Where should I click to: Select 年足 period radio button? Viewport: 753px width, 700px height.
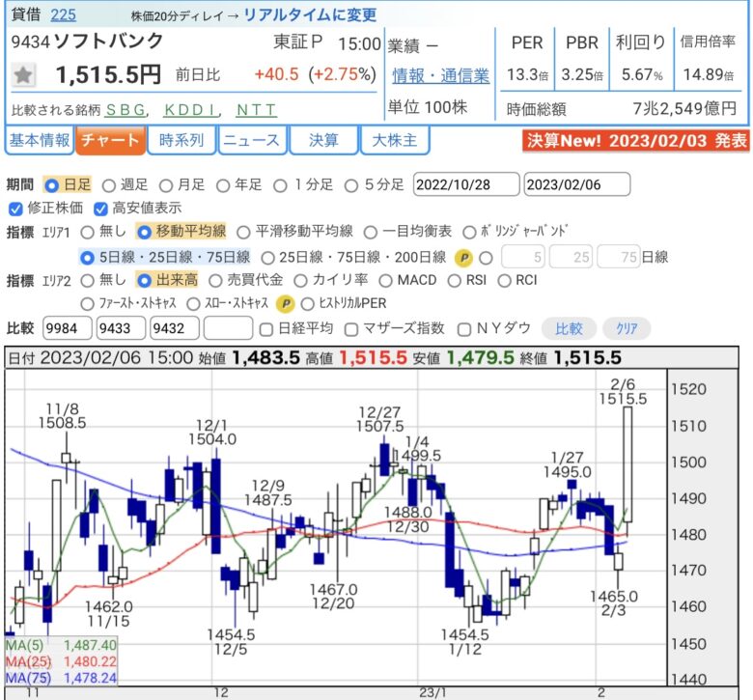click(222, 185)
